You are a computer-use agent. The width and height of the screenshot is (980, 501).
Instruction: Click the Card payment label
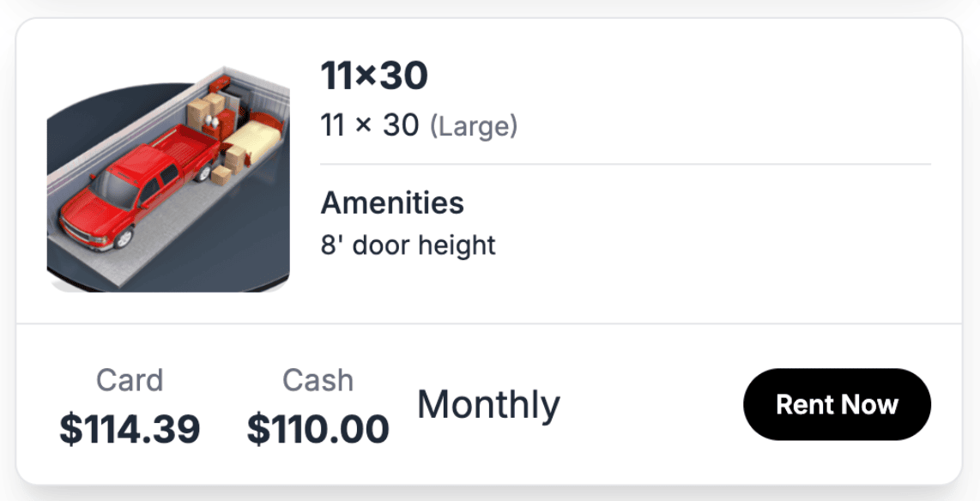click(130, 380)
